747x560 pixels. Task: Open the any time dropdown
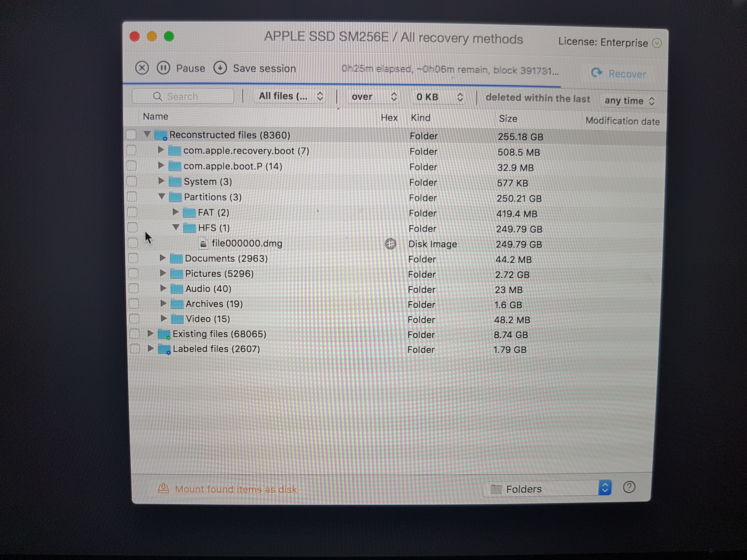tap(629, 101)
